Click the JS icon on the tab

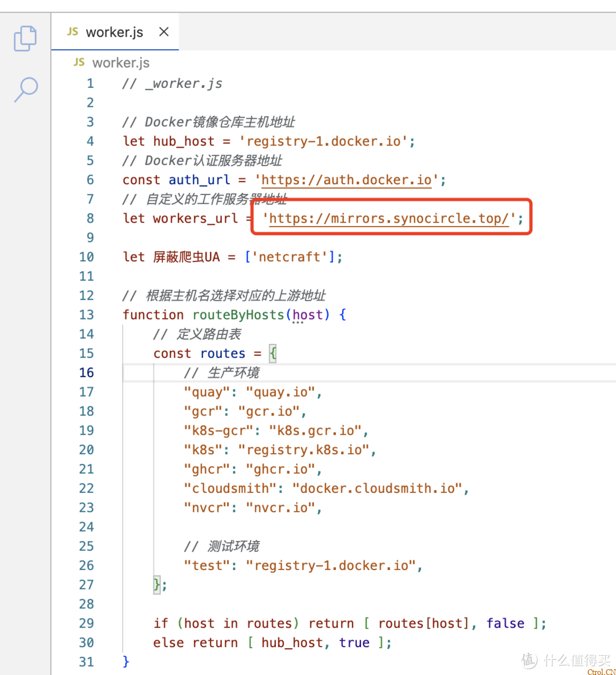pyautogui.click(x=73, y=32)
